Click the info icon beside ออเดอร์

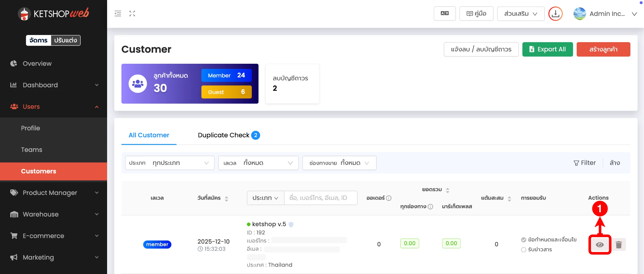point(389,198)
